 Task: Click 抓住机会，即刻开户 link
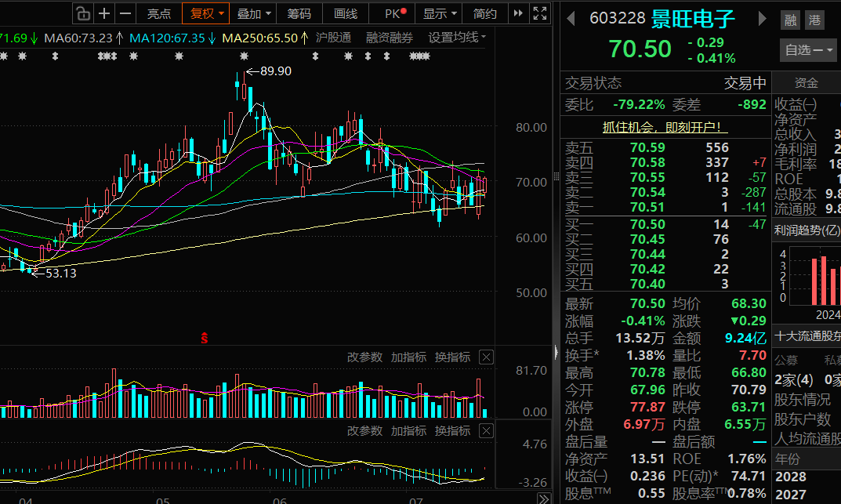[665, 127]
